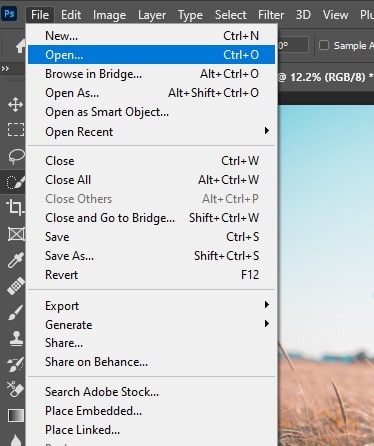Select the Brush tool
The width and height of the screenshot is (374, 446).
(x=16, y=312)
